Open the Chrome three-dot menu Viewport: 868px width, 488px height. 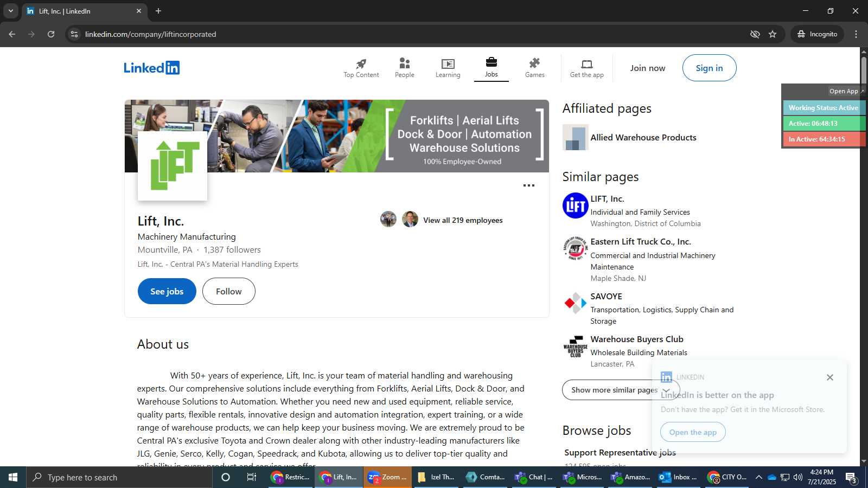856,34
